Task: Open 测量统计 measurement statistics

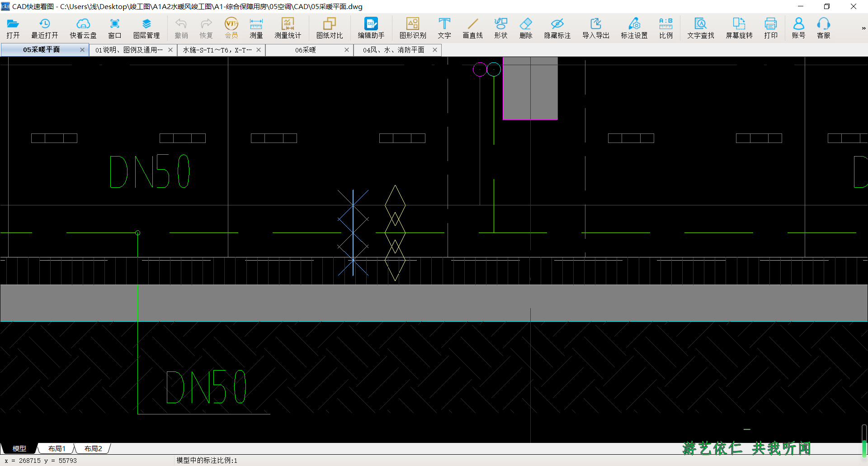Action: pos(288,28)
